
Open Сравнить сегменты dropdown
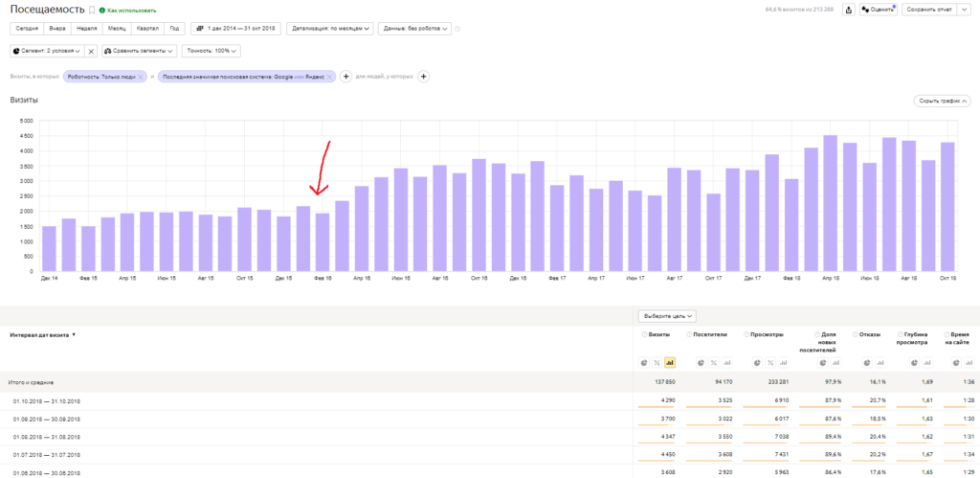[140, 52]
